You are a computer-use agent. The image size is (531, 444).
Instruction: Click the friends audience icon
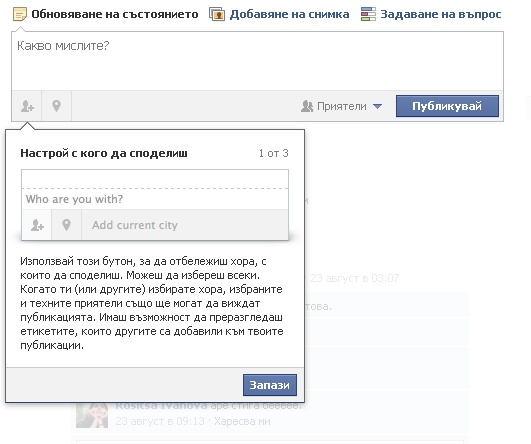pyautogui.click(x=307, y=106)
